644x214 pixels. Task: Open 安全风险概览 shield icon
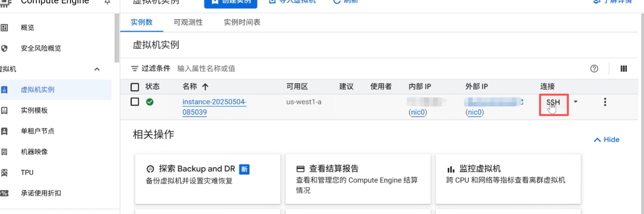(4, 48)
